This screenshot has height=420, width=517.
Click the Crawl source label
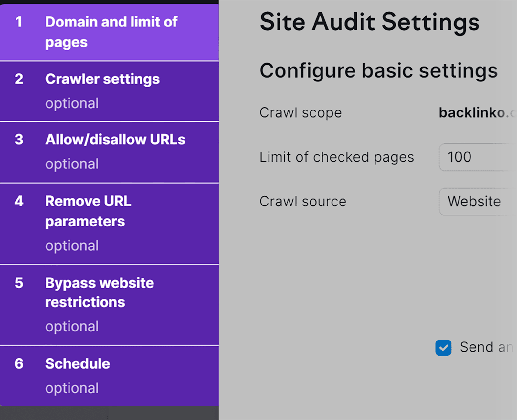(x=303, y=202)
